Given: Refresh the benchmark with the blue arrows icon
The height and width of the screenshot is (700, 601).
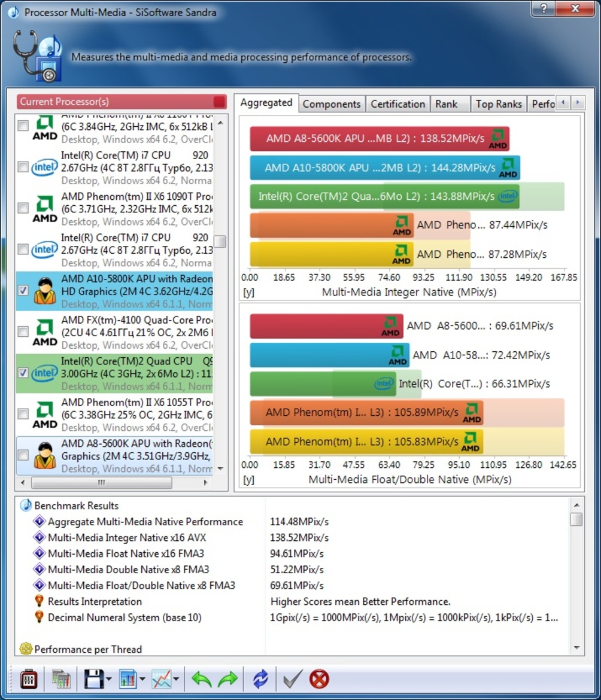Looking at the screenshot, I should tap(260, 680).
